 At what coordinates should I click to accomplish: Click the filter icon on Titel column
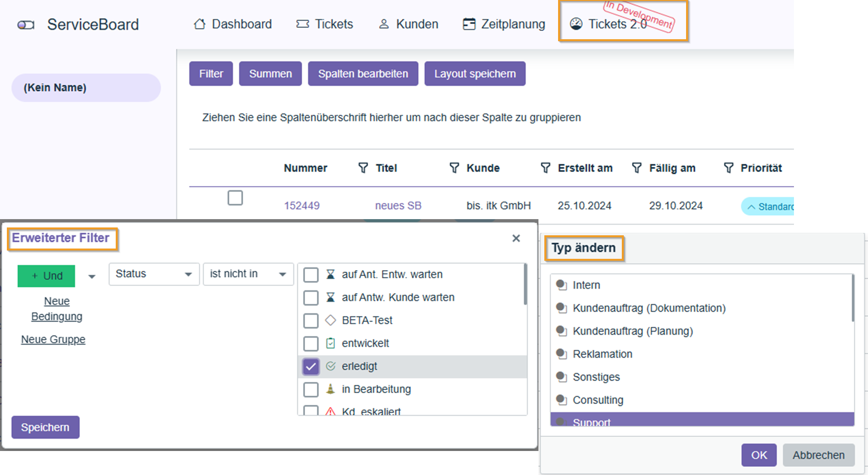[363, 168]
